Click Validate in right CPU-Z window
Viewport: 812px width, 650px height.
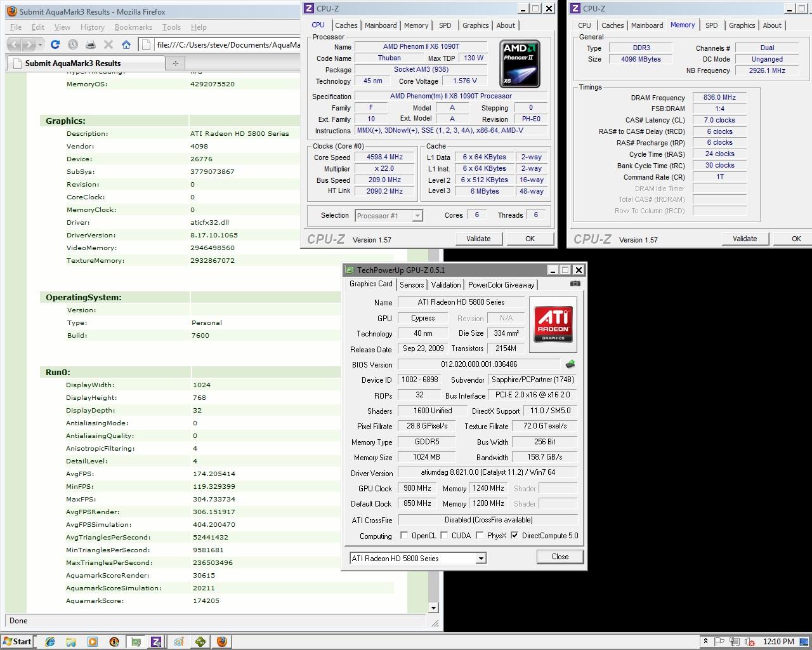coord(745,239)
